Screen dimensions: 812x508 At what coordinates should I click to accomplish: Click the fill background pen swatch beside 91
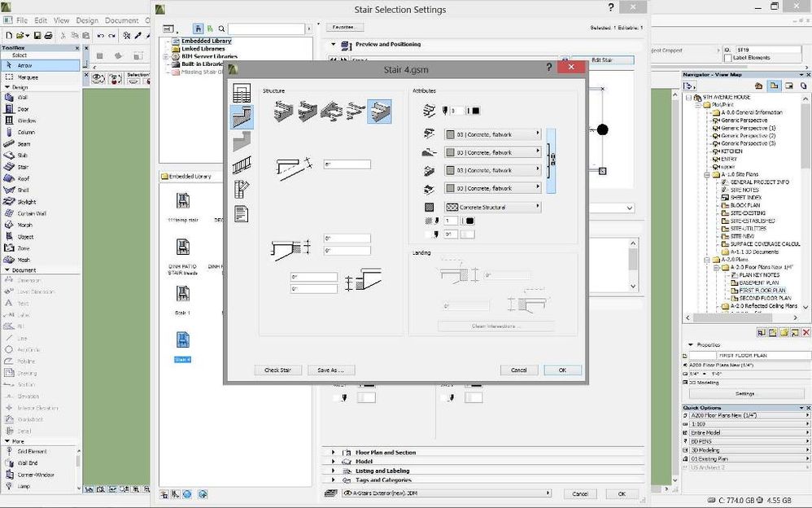tap(467, 234)
